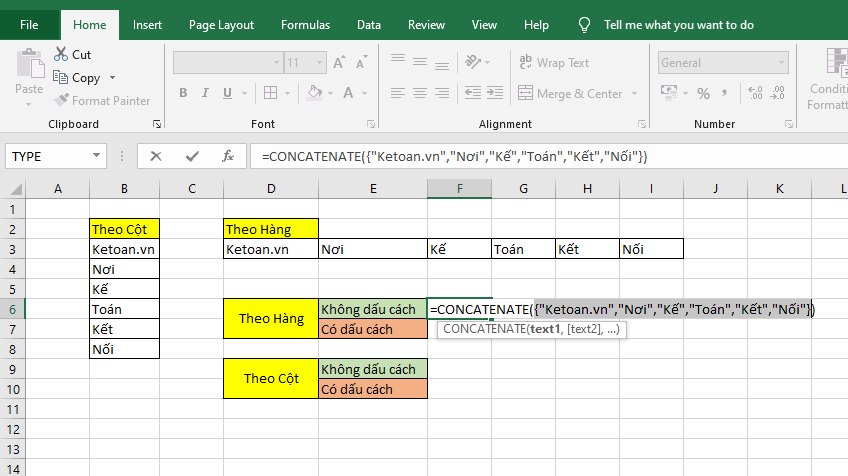
Task: Switch to the Formulas tab
Action: pyautogui.click(x=305, y=25)
